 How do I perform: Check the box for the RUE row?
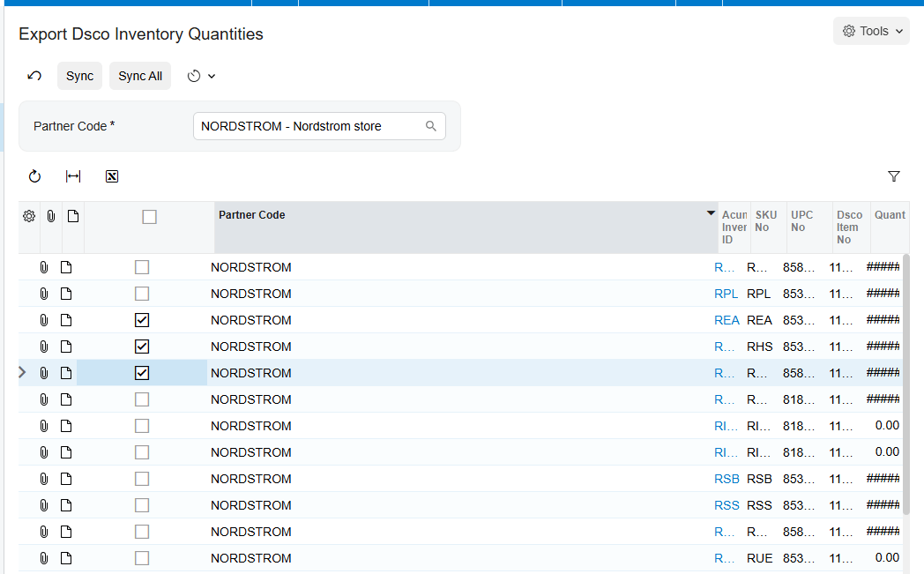click(x=142, y=558)
